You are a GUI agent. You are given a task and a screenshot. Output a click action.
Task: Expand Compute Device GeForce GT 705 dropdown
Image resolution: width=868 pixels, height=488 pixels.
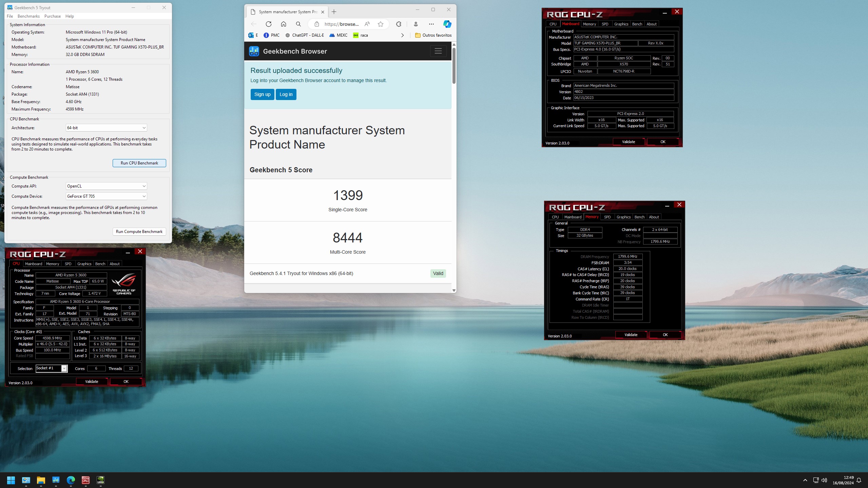point(106,196)
